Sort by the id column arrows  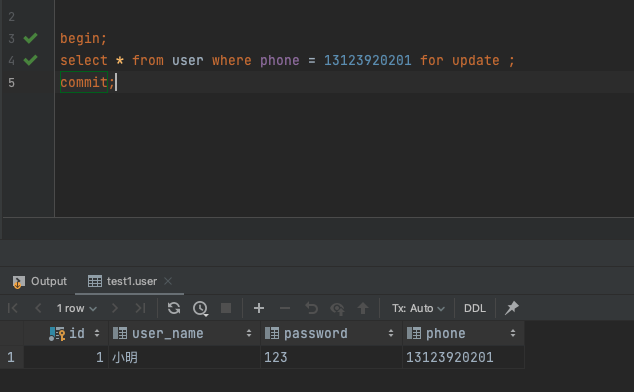pos(97,333)
